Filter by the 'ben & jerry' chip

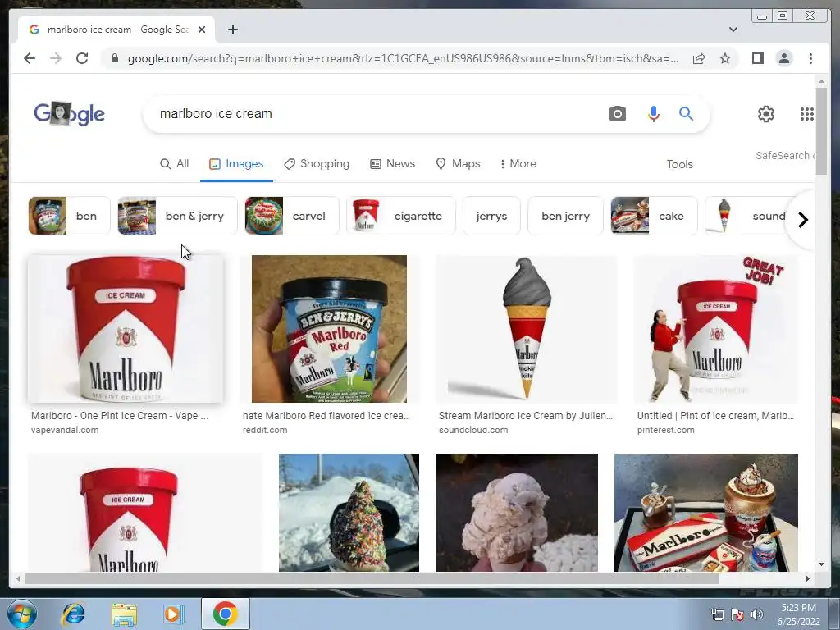[177, 216]
